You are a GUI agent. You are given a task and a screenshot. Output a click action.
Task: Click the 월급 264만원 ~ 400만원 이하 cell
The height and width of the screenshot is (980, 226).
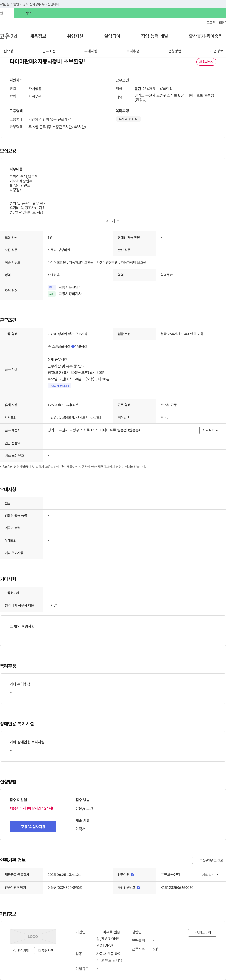[182, 334]
